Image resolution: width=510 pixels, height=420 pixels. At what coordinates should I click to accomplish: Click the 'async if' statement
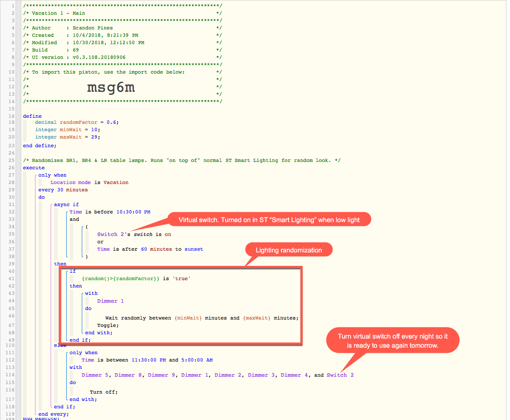click(x=66, y=205)
